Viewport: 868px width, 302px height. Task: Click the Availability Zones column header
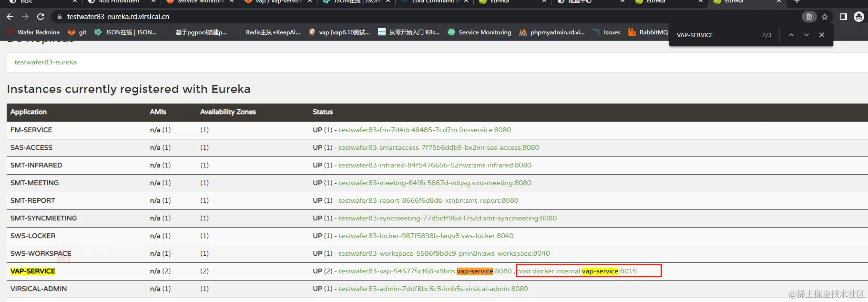click(228, 112)
